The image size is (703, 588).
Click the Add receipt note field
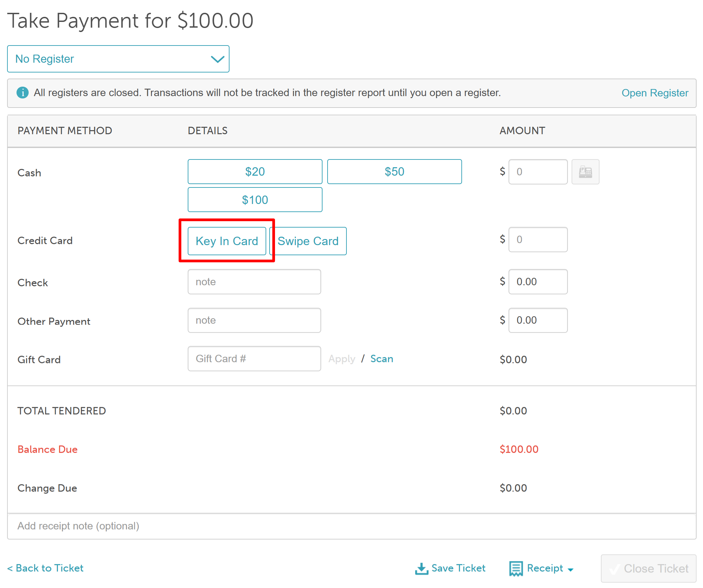tap(351, 526)
